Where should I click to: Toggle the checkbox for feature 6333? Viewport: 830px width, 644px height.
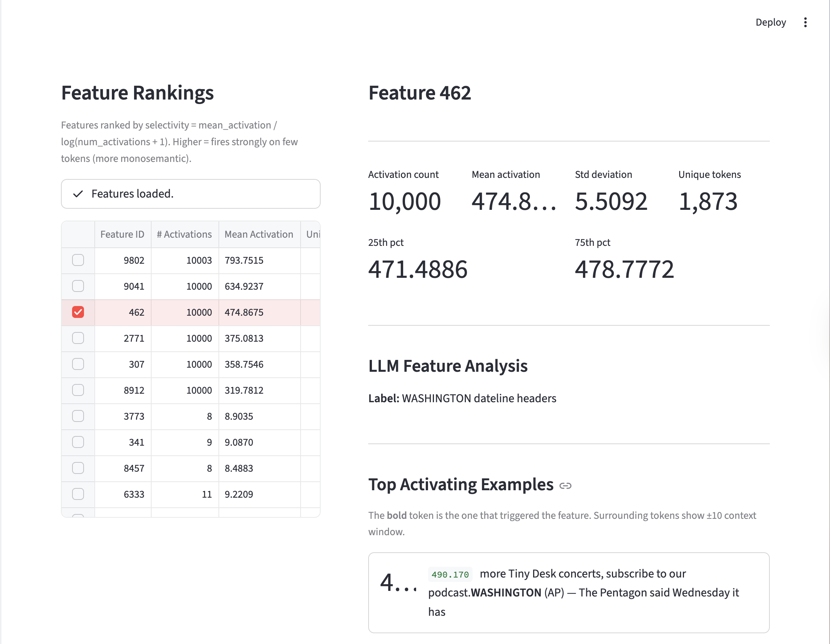click(78, 494)
